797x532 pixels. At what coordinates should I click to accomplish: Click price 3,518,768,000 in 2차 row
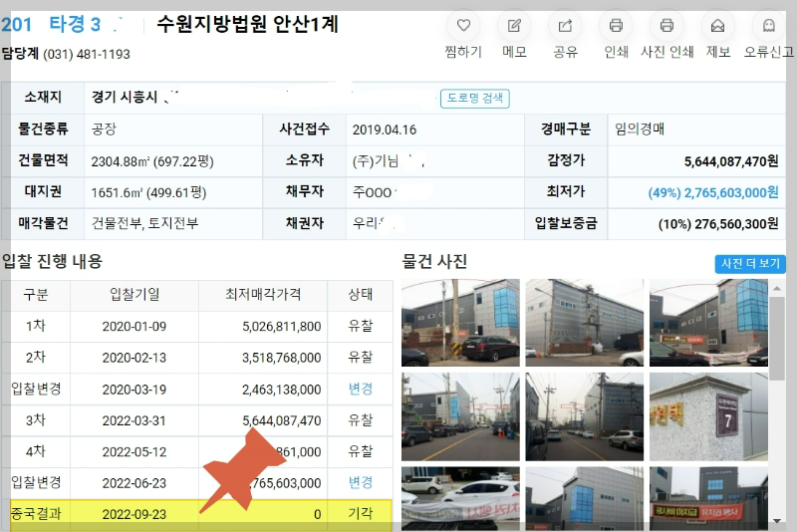282,358
